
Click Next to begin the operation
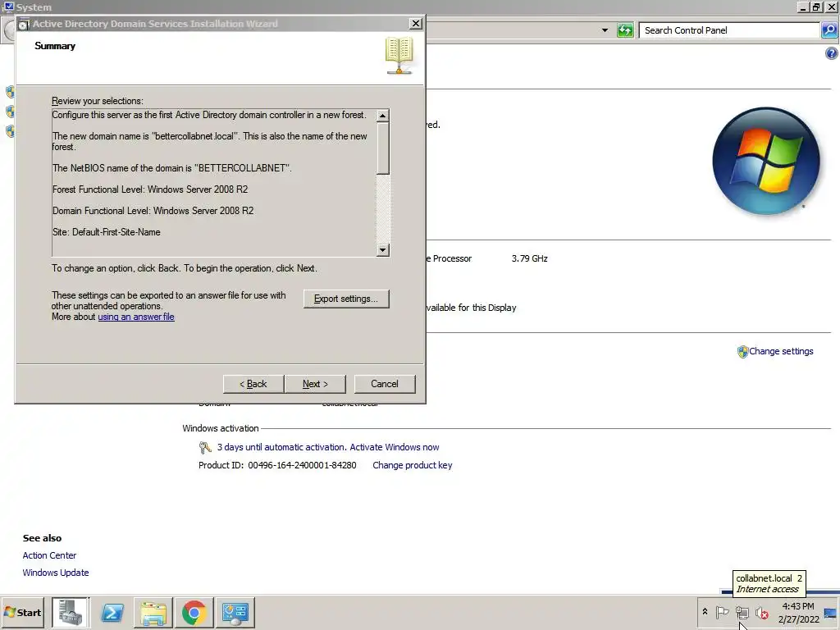(315, 384)
